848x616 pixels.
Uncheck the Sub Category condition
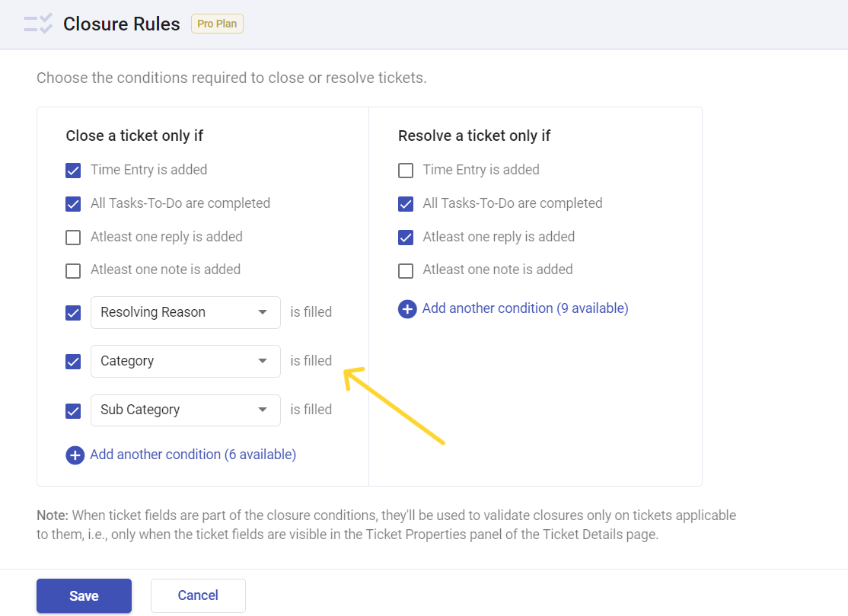point(73,410)
